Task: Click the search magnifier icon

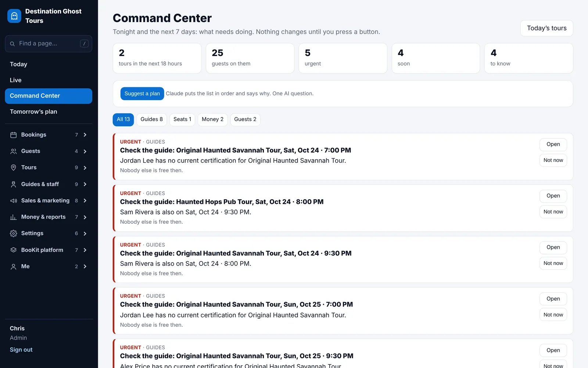Action: click(x=12, y=44)
